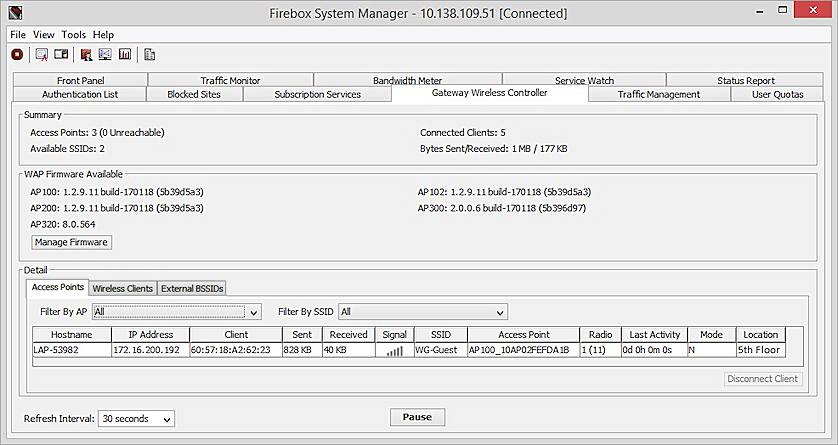The width and height of the screenshot is (838, 445).
Task: Click the Received column header
Action: click(348, 335)
